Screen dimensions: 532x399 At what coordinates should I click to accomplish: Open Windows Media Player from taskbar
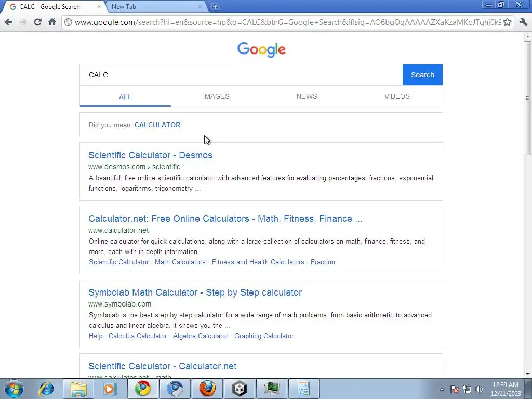110,389
